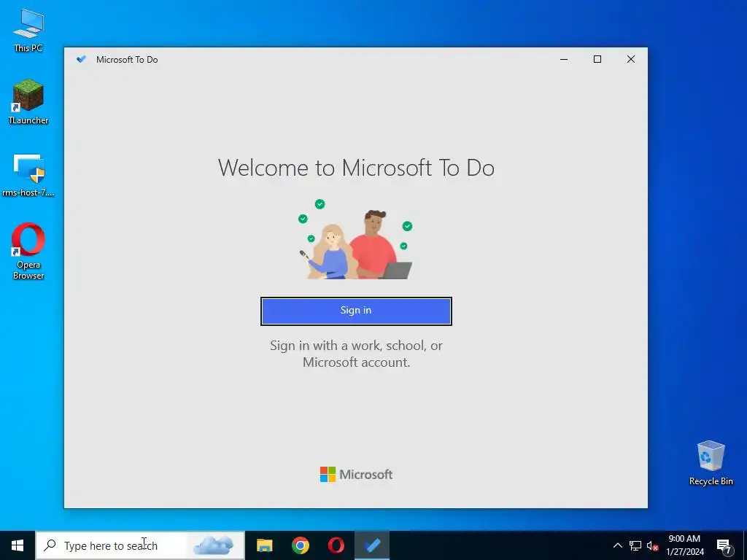Click the weather cloud icon in search box
This screenshot has width=747, height=560.
tap(214, 545)
